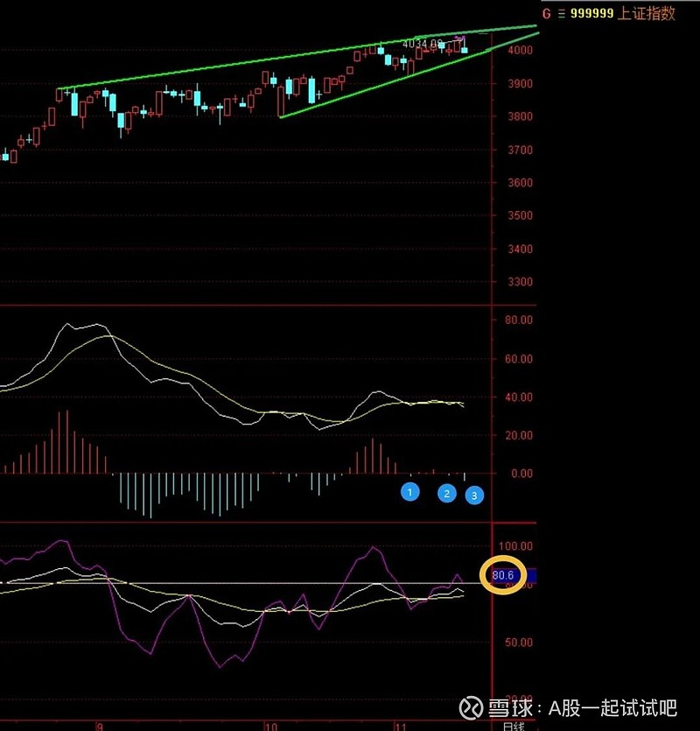Open the three-line menu icon next to 999999
The width and height of the screenshot is (700, 731).
[x=562, y=14]
